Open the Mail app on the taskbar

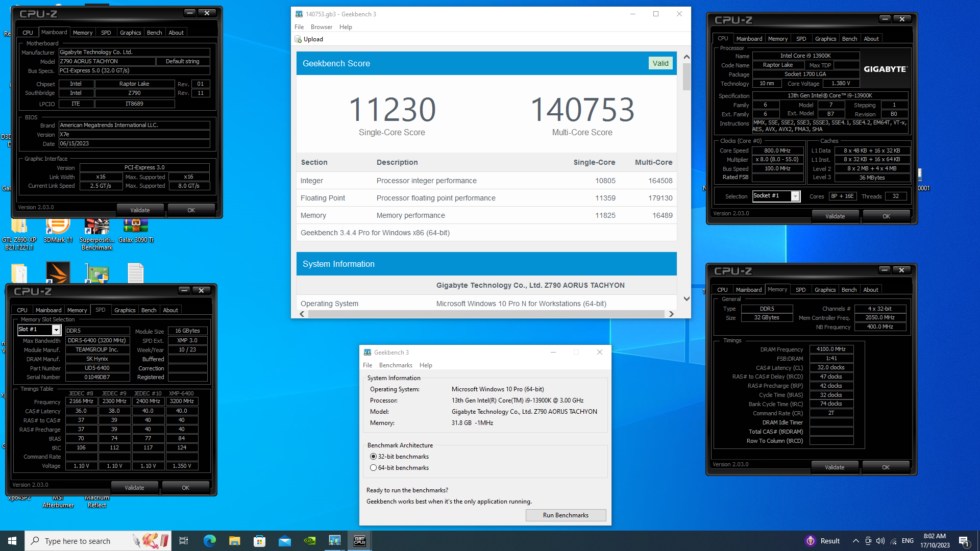pos(284,541)
